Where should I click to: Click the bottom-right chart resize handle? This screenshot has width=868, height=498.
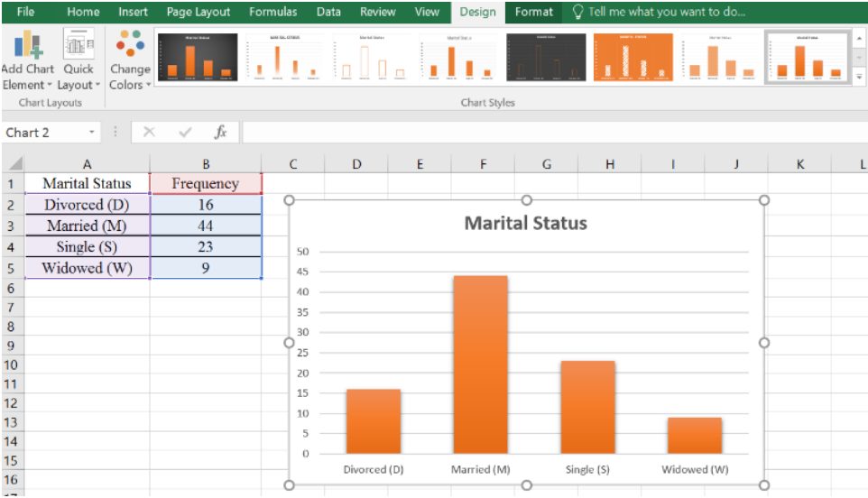tap(764, 485)
